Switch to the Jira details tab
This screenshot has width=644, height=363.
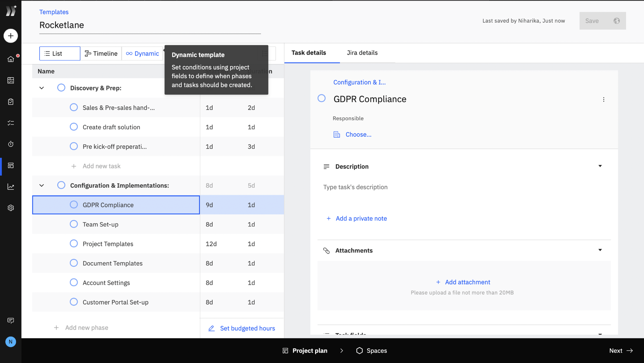point(362,53)
